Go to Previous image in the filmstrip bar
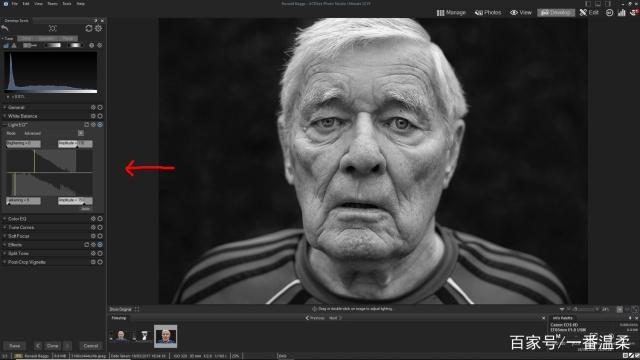640x360 pixels. [x=315, y=318]
